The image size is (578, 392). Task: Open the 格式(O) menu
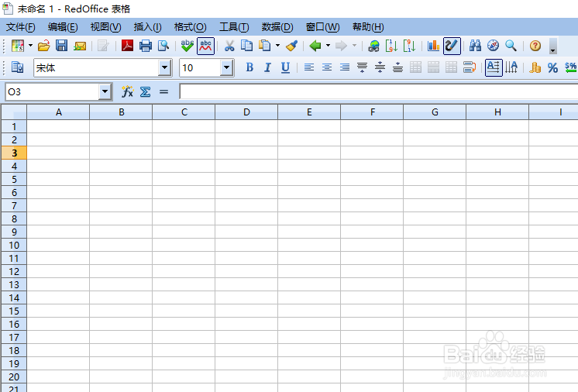(x=190, y=27)
